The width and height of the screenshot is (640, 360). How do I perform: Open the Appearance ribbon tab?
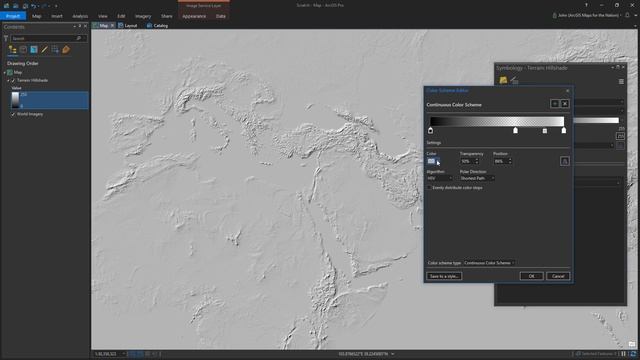pos(194,16)
